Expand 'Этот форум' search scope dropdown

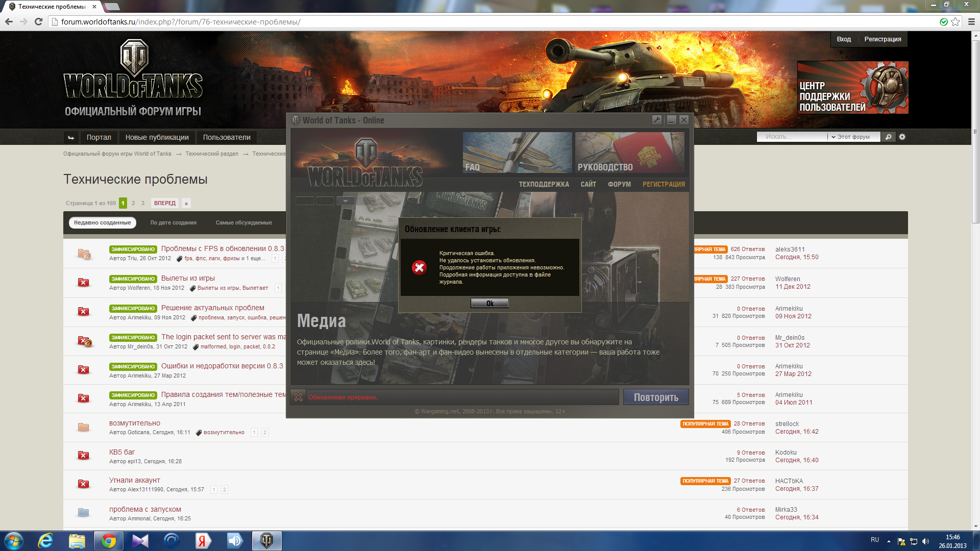[x=853, y=137]
